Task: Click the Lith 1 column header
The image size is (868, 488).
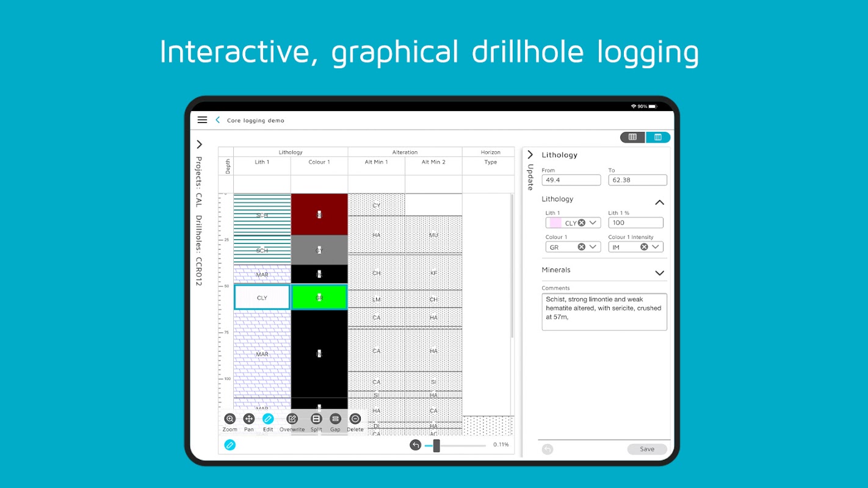Action: 262,162
